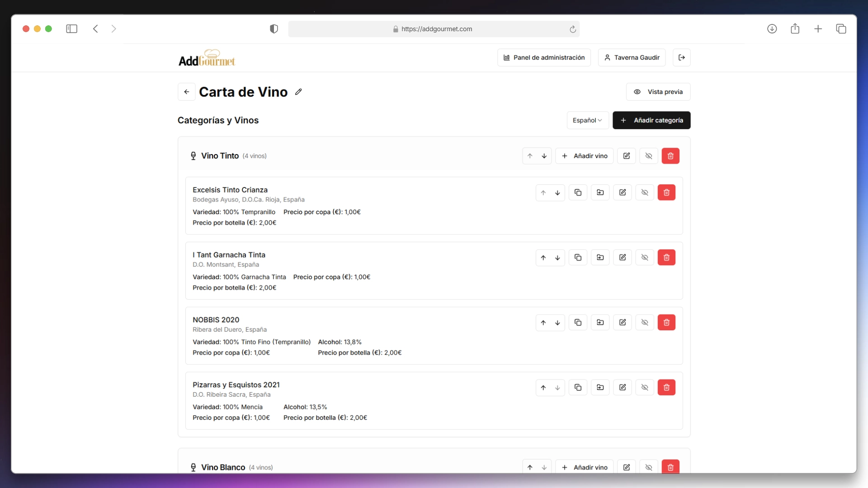Viewport: 868px width, 488px height.
Task: Hide Pizarras y Esquistos 2021 wine
Action: (645, 388)
